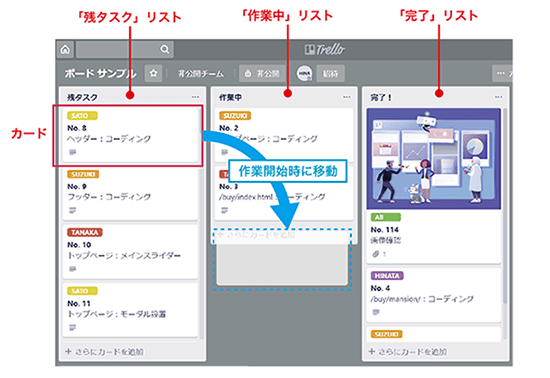550x378 pixels.
Task: Open 作業中 list options menu
Action: click(x=347, y=97)
